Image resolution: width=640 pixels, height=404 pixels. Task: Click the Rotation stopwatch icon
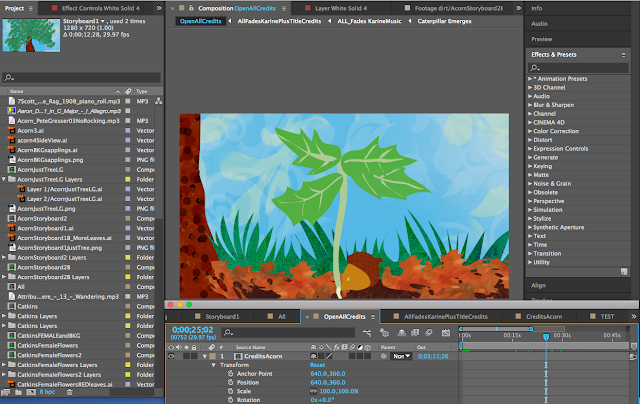point(229,398)
